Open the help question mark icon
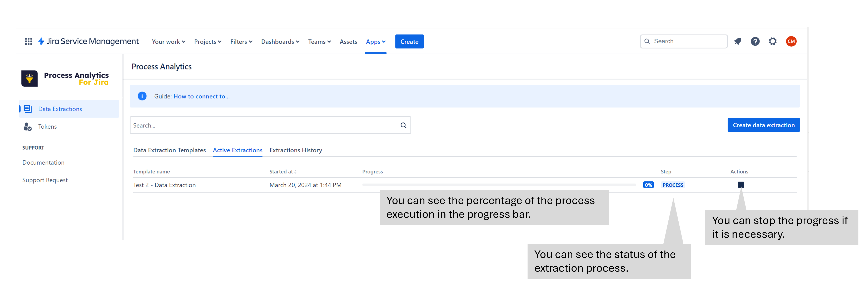868x294 pixels. [755, 41]
